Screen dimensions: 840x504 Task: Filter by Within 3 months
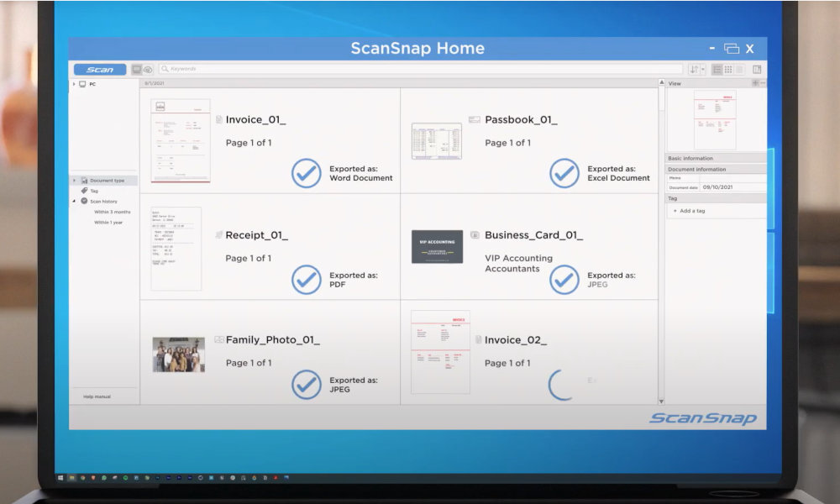(112, 212)
